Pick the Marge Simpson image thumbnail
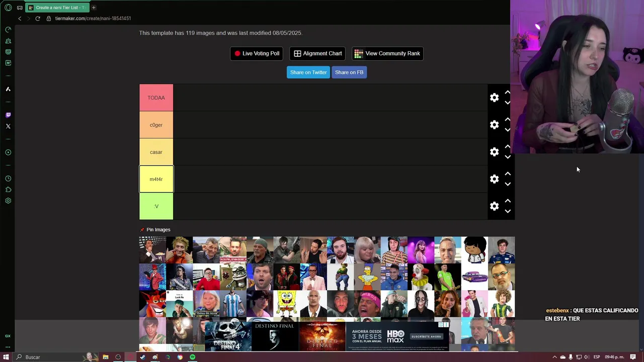Screen dimensions: 644x362 pos(367,277)
